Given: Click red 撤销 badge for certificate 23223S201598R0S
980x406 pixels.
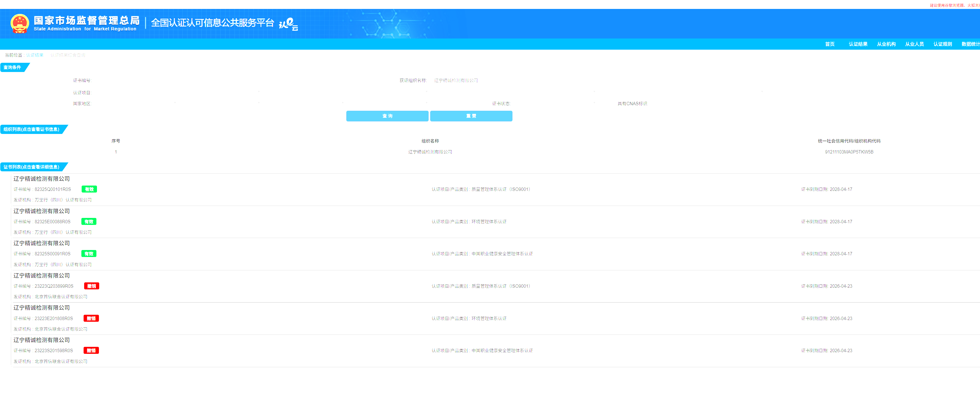Looking at the screenshot, I should point(91,350).
